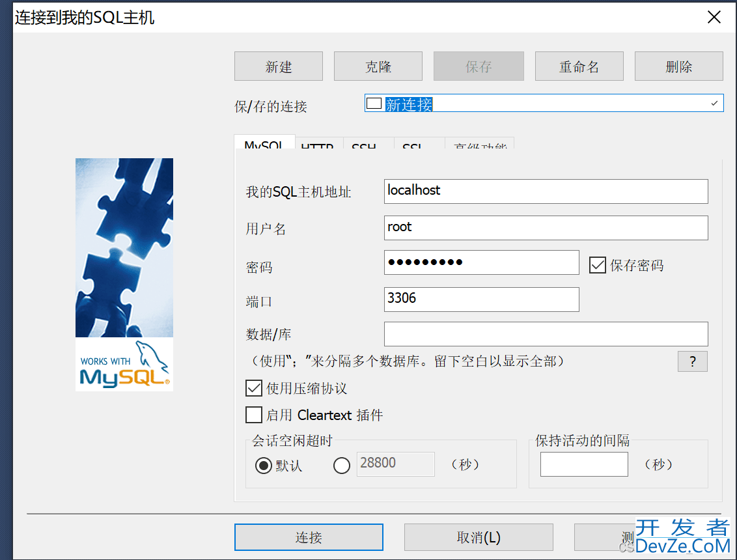Screen dimensions: 737x560
Task: Open the 高级功能 advanced tab
Action: [x=480, y=144]
